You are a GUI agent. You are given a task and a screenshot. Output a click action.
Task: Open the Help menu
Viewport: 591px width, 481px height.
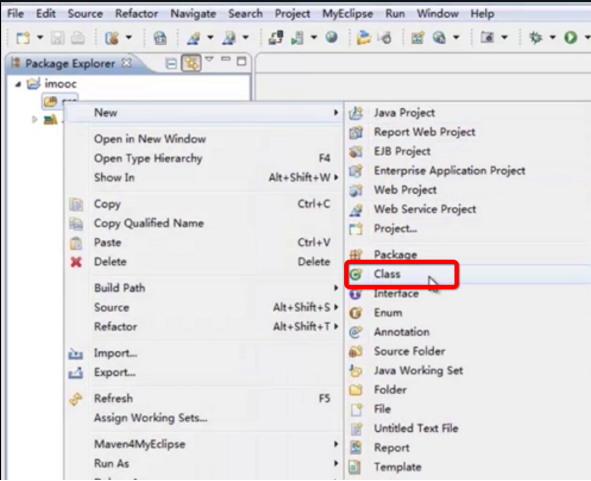(x=482, y=14)
